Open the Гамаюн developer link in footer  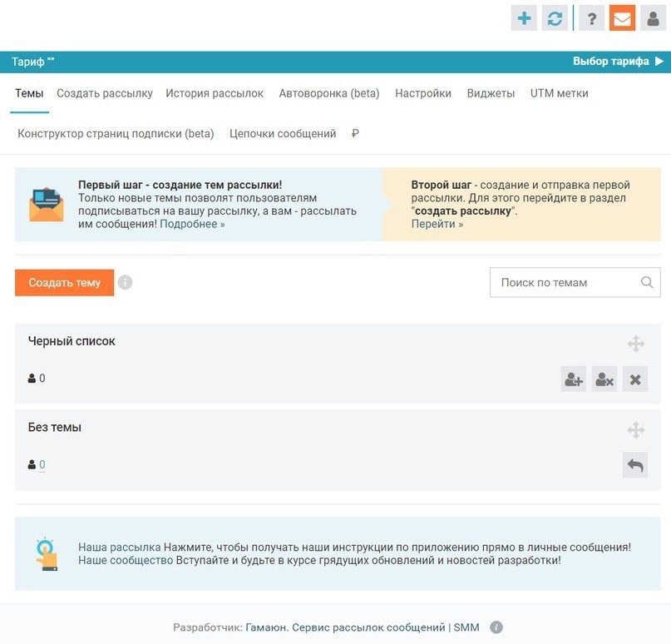click(363, 627)
